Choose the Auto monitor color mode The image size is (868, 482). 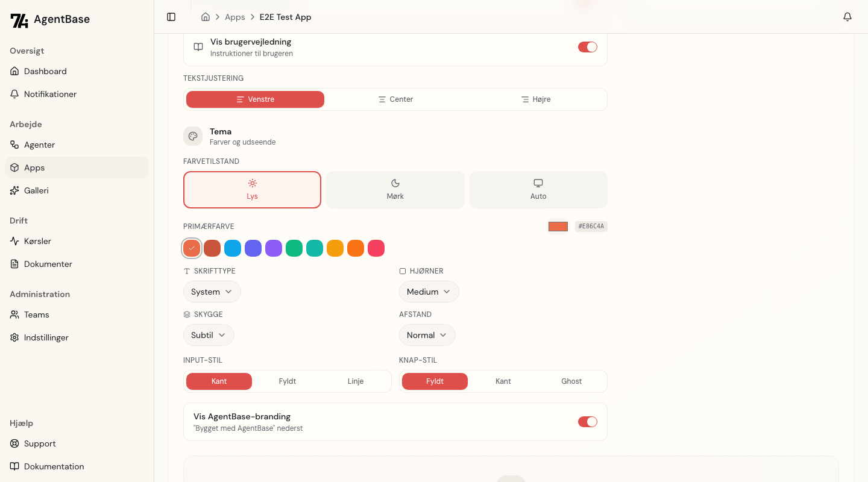pyautogui.click(x=538, y=190)
